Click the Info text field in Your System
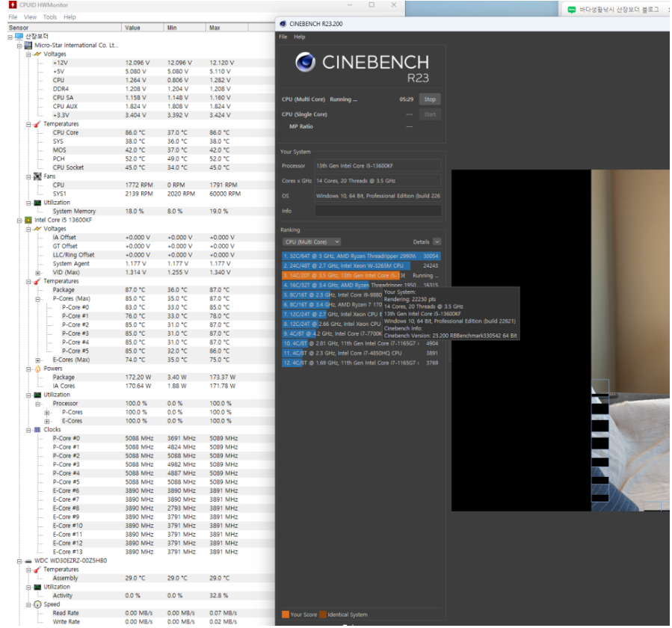 [377, 211]
